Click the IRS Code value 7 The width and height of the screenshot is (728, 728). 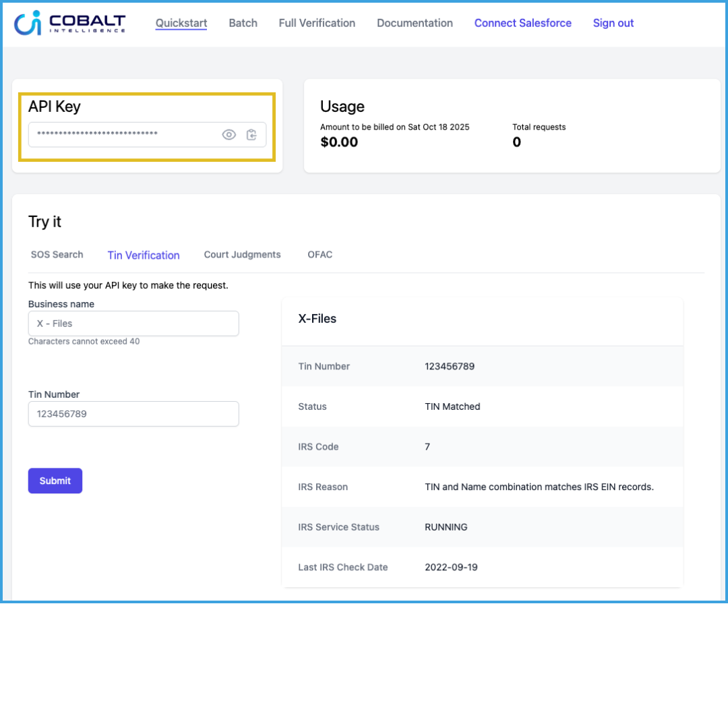427,447
